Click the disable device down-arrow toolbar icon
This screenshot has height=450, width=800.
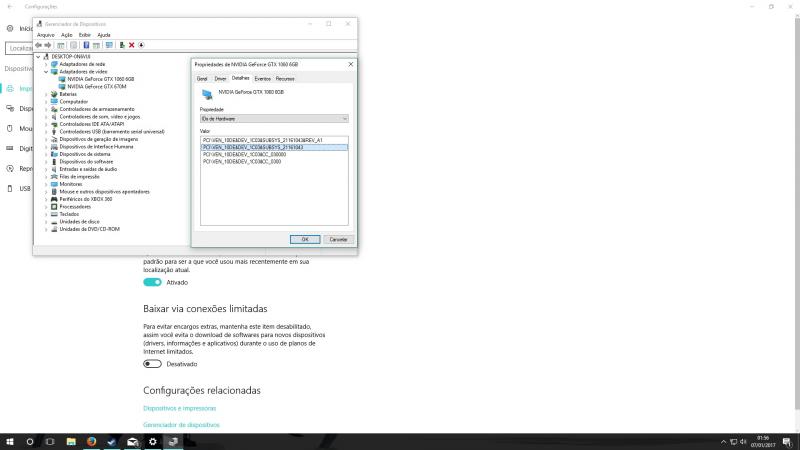[x=141, y=45]
